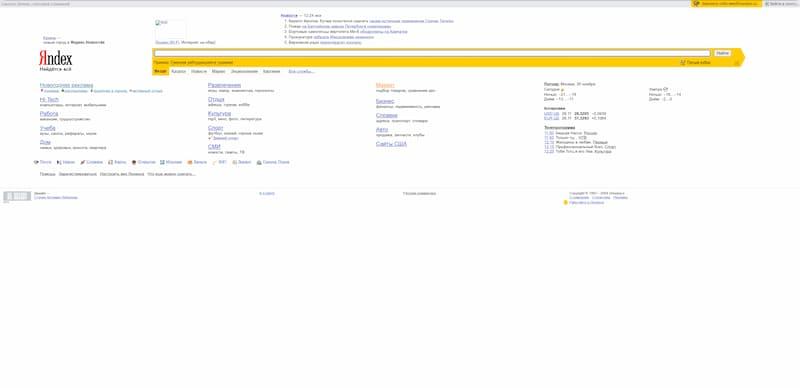Screen dimensions: 800x388
Task: Click the yellow create-mailbox button at top right
Action: 727,4
